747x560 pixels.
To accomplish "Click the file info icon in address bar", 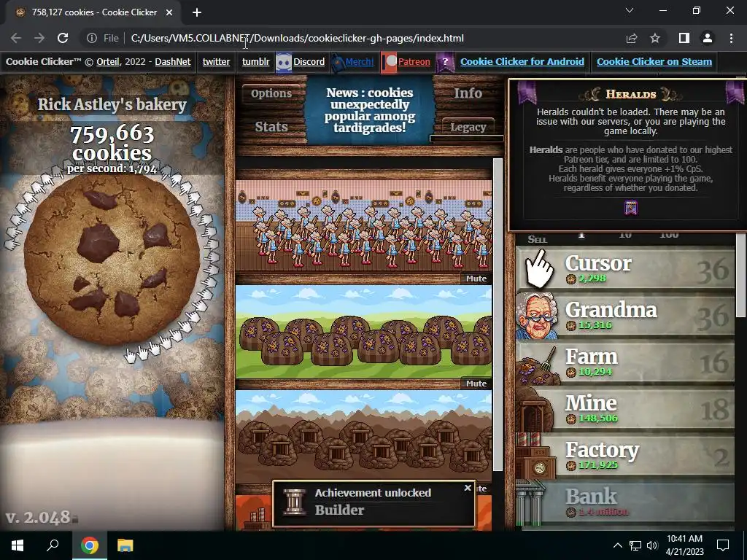I will click(92, 38).
